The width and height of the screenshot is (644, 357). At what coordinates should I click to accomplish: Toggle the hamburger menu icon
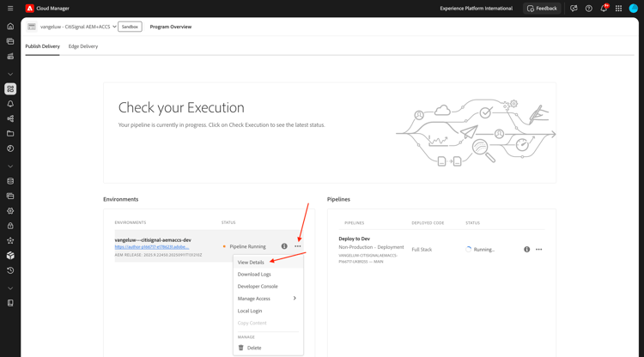coord(10,9)
